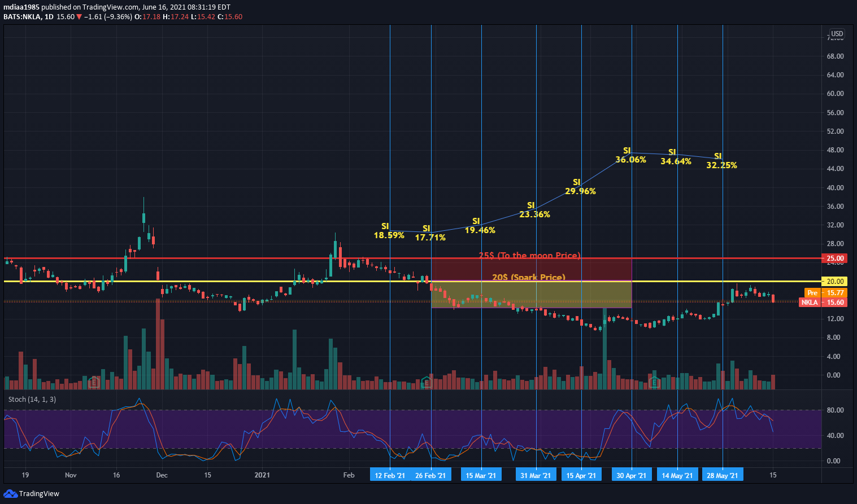This screenshot has width=857, height=504.
Task: Click the low value L:15.42
Action: (203, 17)
